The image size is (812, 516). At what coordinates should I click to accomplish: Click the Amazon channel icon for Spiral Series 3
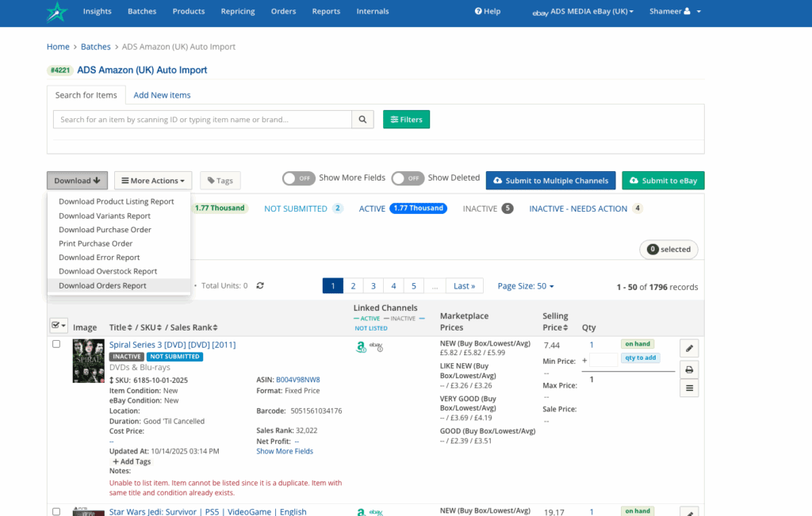coord(361,346)
